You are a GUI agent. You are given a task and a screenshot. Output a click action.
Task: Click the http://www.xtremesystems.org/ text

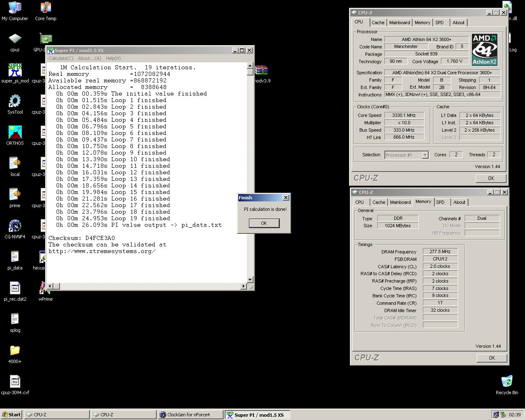pyautogui.click(x=102, y=251)
